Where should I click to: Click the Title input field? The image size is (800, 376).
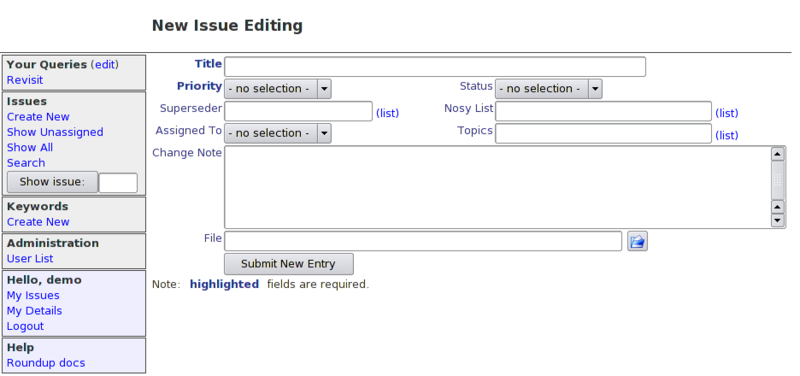(435, 67)
